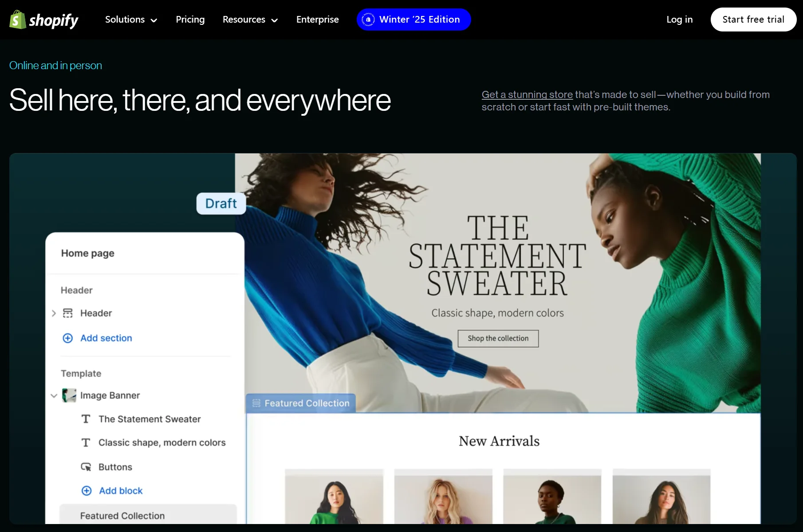This screenshot has height=532, width=803.
Task: Open the Enterprise menu item
Action: pyautogui.click(x=317, y=20)
